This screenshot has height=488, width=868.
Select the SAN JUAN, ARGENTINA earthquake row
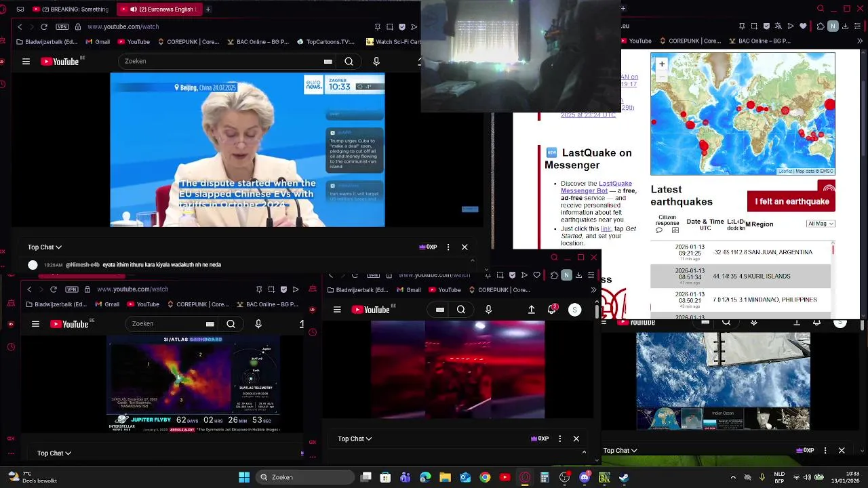point(741,252)
